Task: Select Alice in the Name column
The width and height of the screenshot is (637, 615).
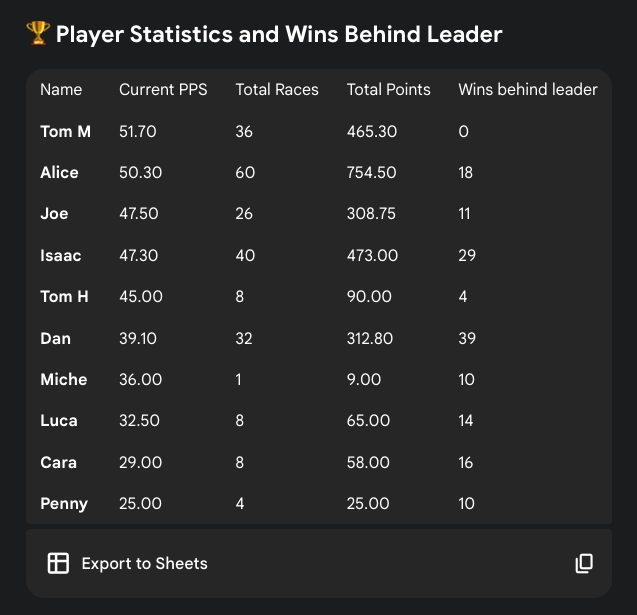Action: coord(59,173)
